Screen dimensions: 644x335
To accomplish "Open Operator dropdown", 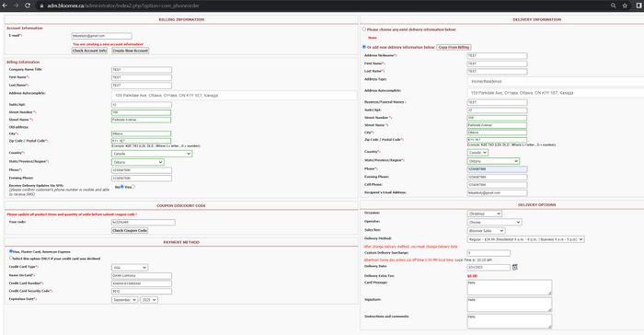I will (x=495, y=222).
